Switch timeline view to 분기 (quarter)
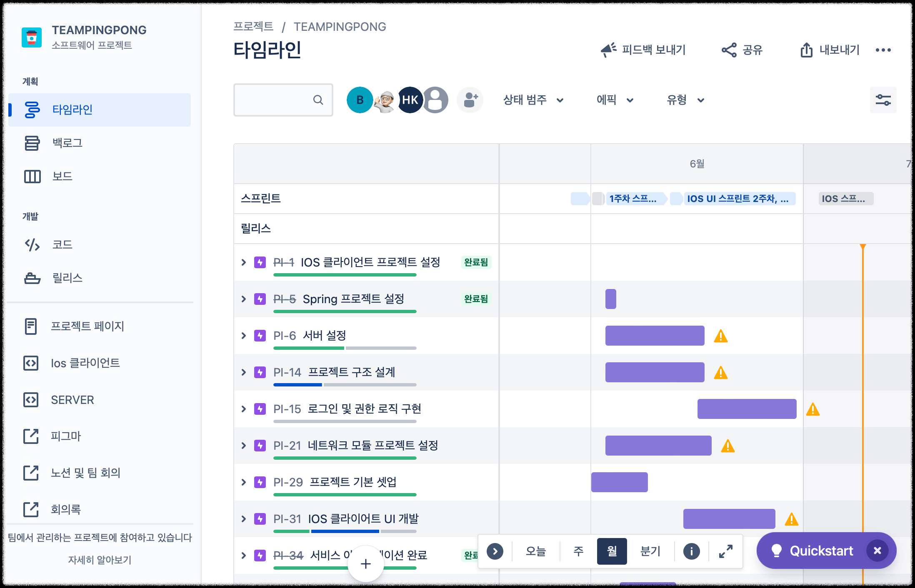This screenshot has width=915, height=588. (650, 551)
